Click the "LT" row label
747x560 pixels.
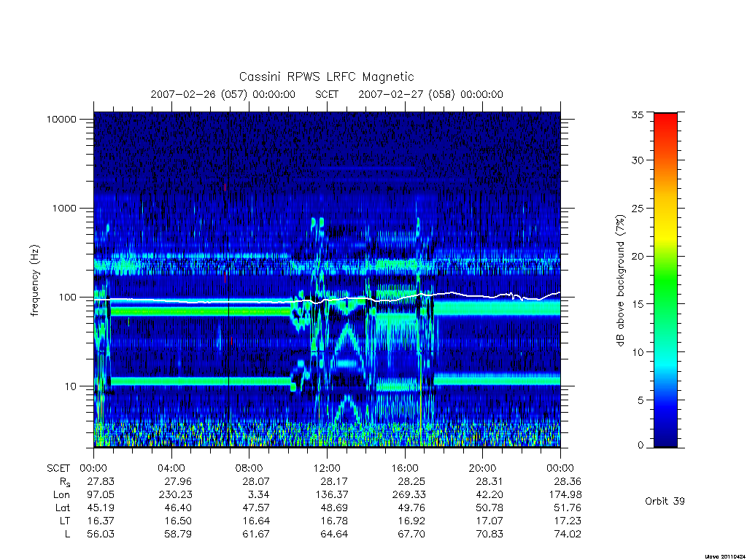tap(65, 521)
